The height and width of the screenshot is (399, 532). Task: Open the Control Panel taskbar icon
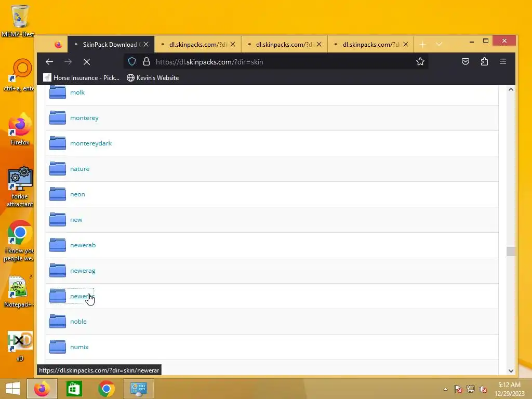click(x=138, y=389)
